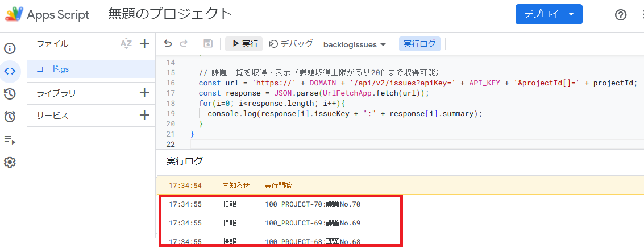Select the code editor sidebar icon
644x247 pixels.
pyautogui.click(x=10, y=71)
